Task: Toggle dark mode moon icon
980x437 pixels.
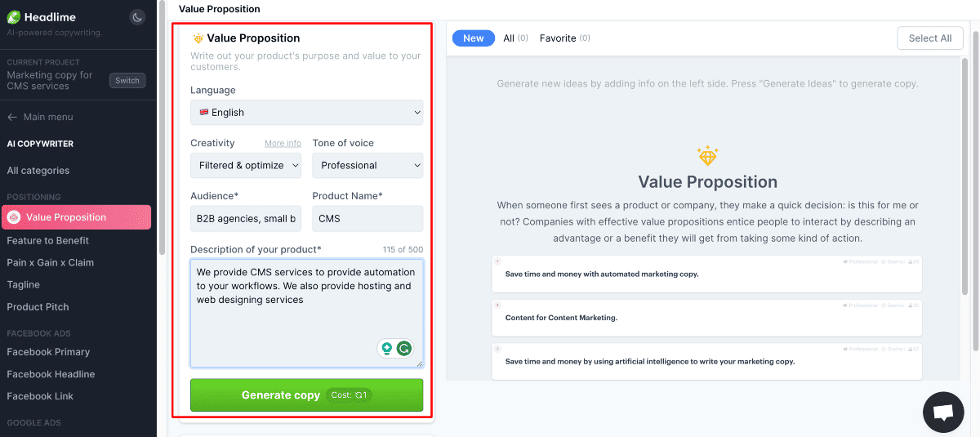Action: tap(137, 17)
